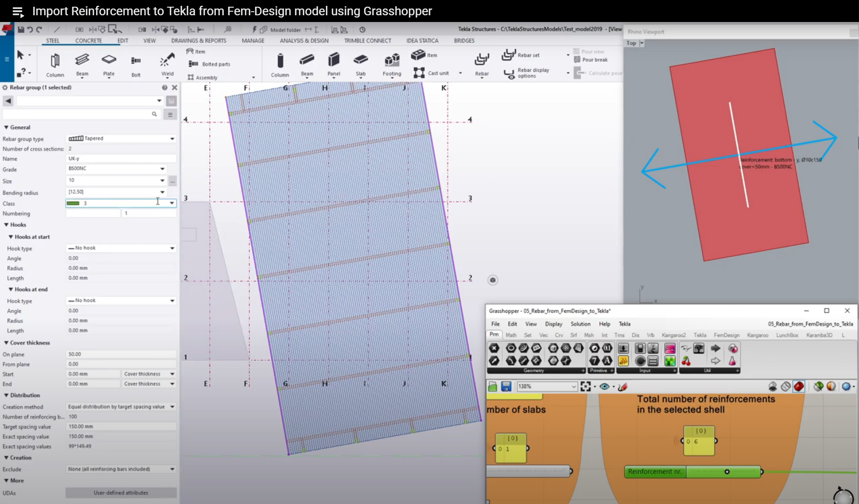This screenshot has width=859, height=504.
Task: Click the Cast unit tool
Action: click(431, 73)
